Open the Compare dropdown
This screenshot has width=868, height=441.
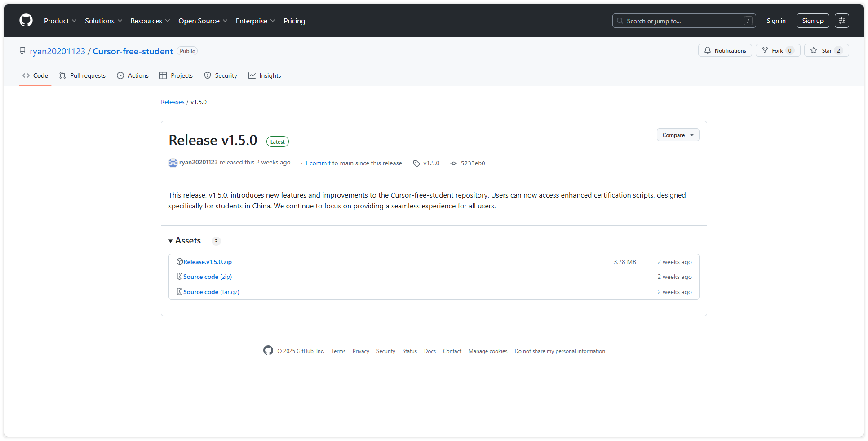click(x=678, y=135)
